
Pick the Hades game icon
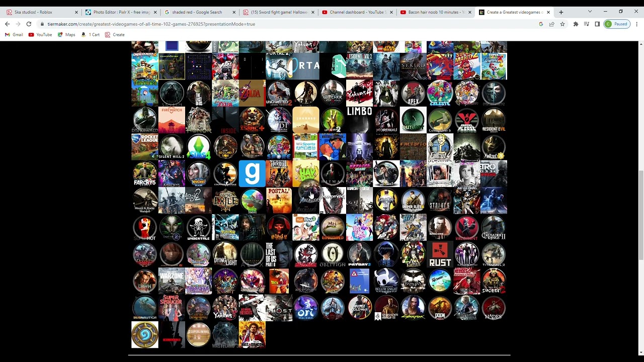click(x=494, y=308)
